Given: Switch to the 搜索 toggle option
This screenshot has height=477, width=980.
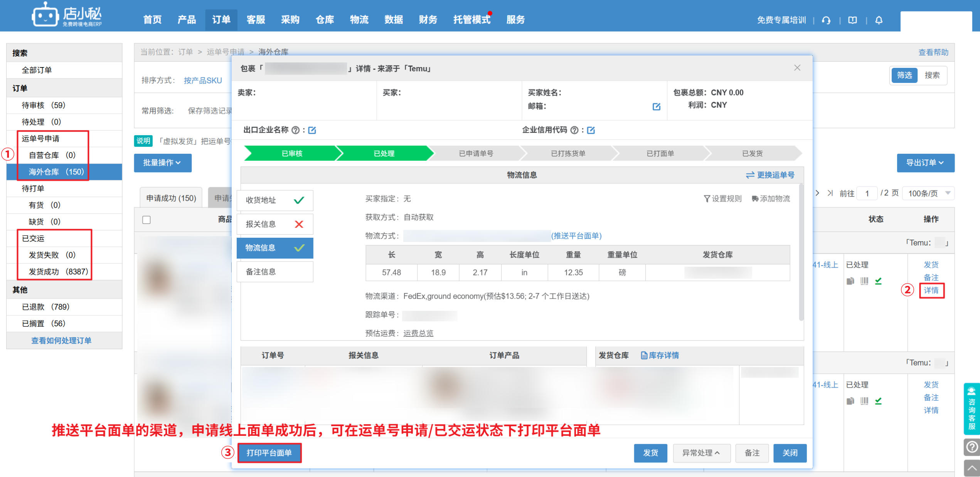Looking at the screenshot, I should pyautogui.click(x=932, y=75).
